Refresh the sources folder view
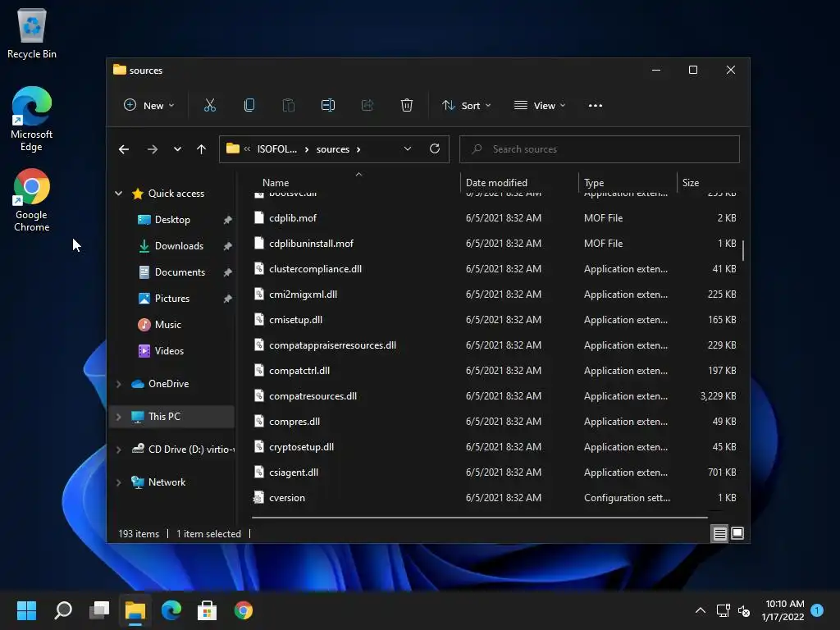The height and width of the screenshot is (630, 840). [x=435, y=148]
